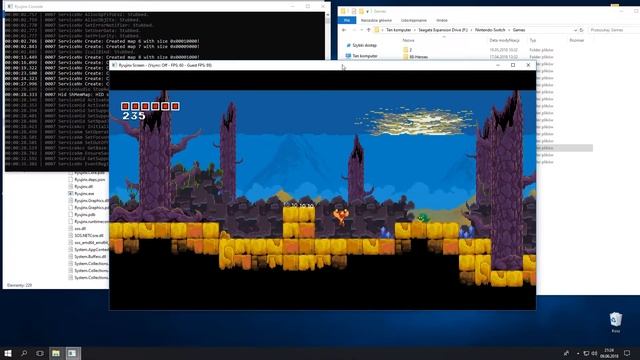Open the Windows Start menu
Screen dimensions: 640x360
[8, 353]
